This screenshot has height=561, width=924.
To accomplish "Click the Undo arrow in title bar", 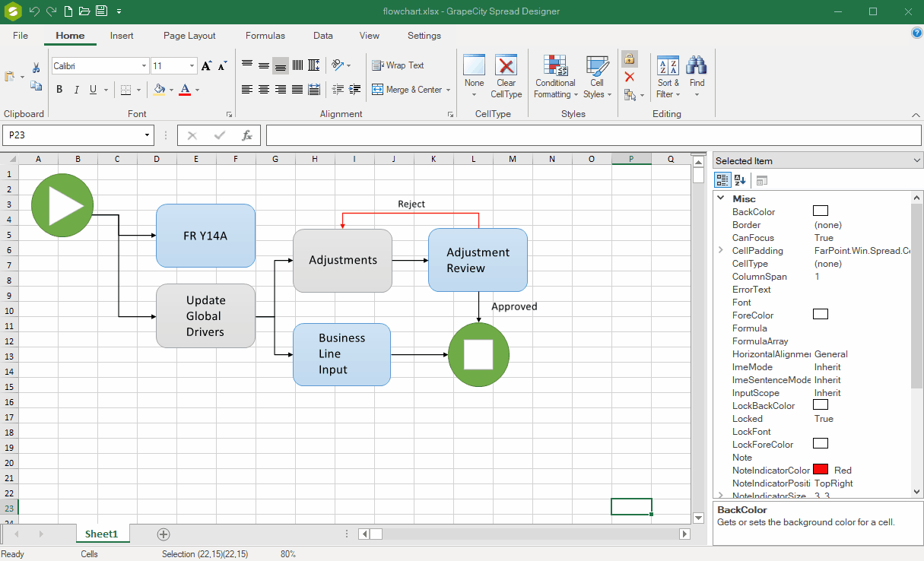I will tap(33, 11).
